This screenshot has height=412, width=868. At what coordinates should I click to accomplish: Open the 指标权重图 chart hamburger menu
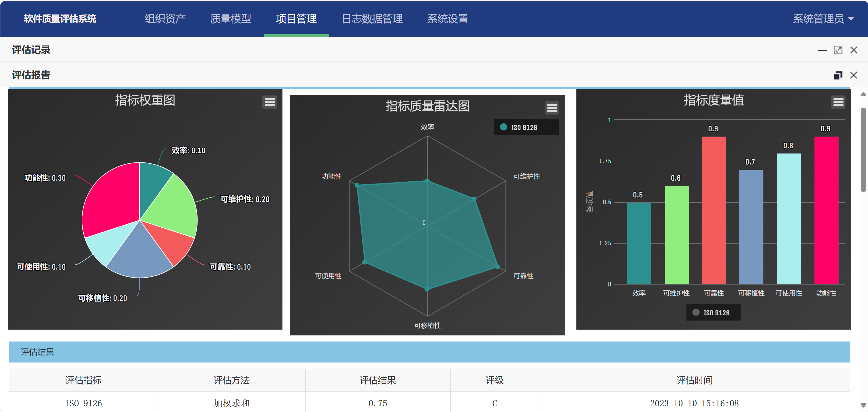point(269,102)
